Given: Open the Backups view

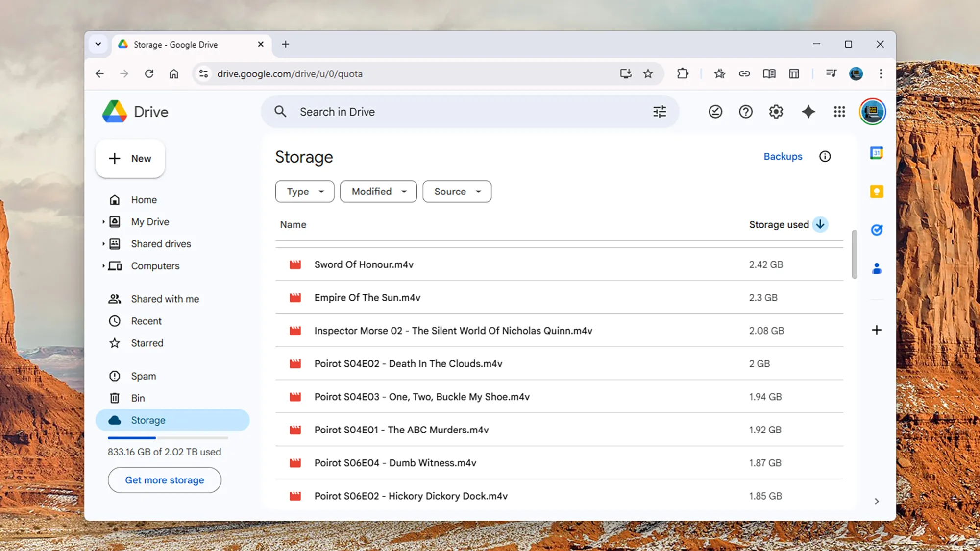Looking at the screenshot, I should pos(783,156).
